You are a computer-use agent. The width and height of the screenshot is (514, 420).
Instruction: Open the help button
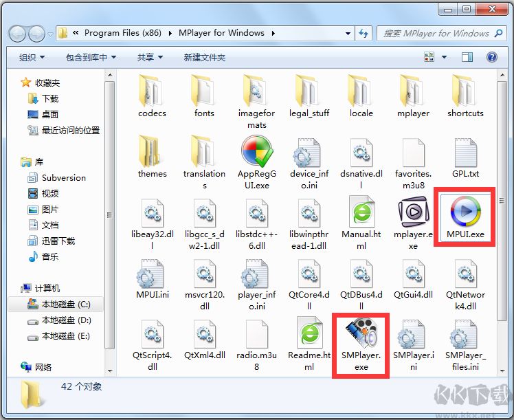tap(491, 57)
